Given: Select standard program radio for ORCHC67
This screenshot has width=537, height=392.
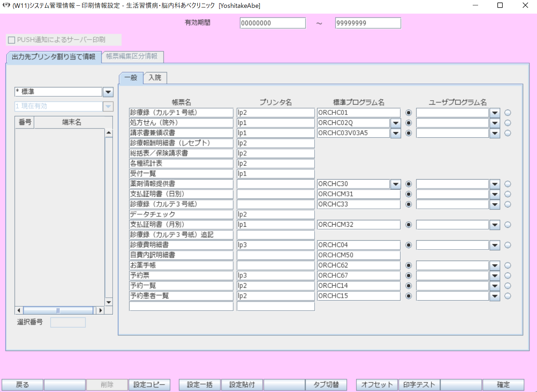Looking at the screenshot, I should (409, 276).
